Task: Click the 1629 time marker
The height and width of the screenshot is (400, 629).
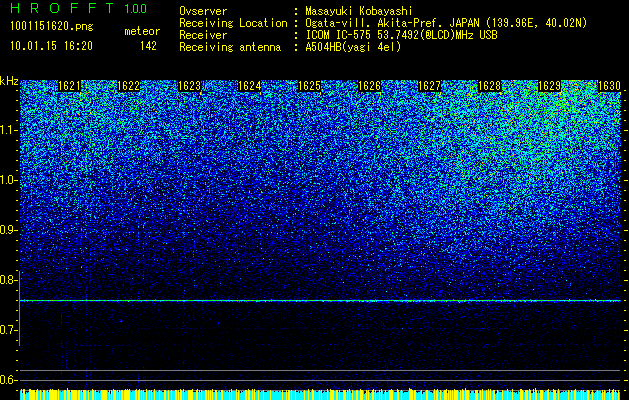Action: click(549, 86)
